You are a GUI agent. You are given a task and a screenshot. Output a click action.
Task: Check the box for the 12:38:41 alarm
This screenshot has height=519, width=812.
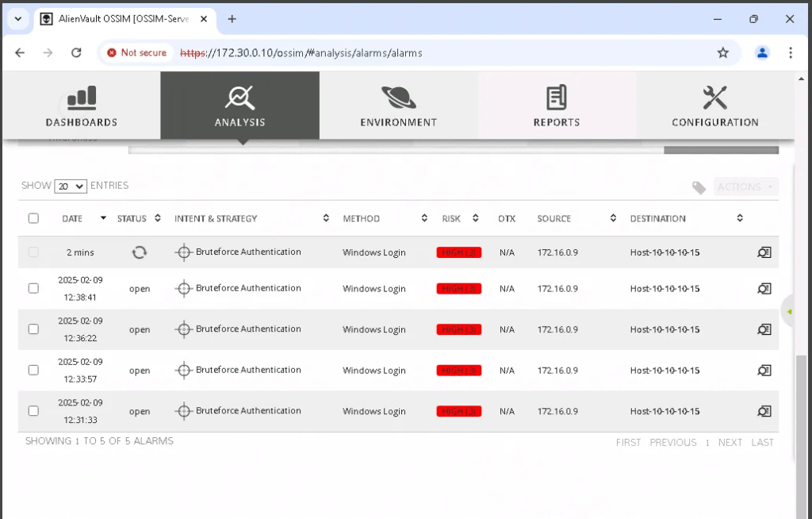(x=33, y=288)
